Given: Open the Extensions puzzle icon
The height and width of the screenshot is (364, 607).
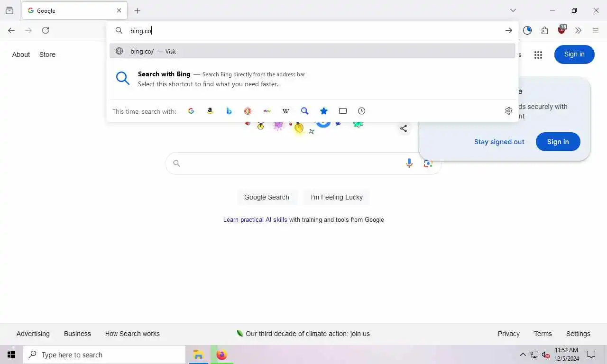Looking at the screenshot, I should 544,30.
